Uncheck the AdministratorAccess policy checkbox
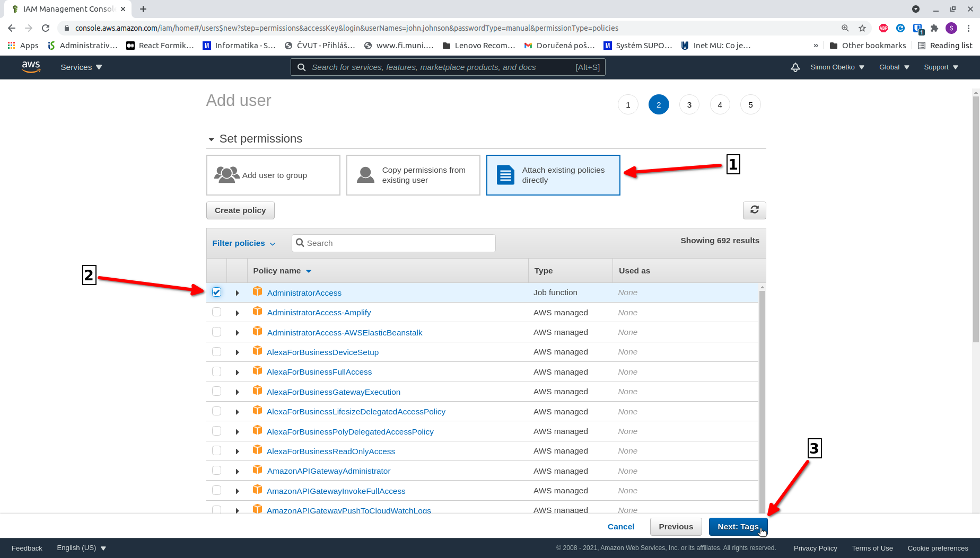This screenshot has height=558, width=980. [x=216, y=292]
